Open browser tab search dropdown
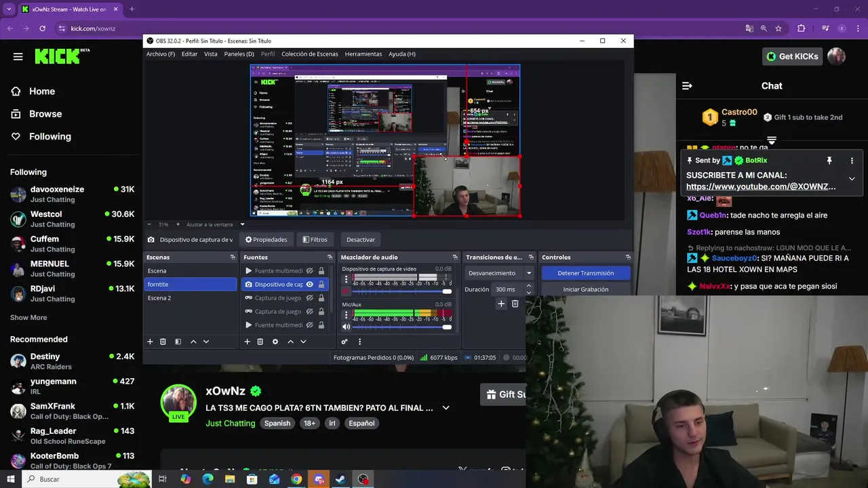The image size is (868, 488). (9, 9)
